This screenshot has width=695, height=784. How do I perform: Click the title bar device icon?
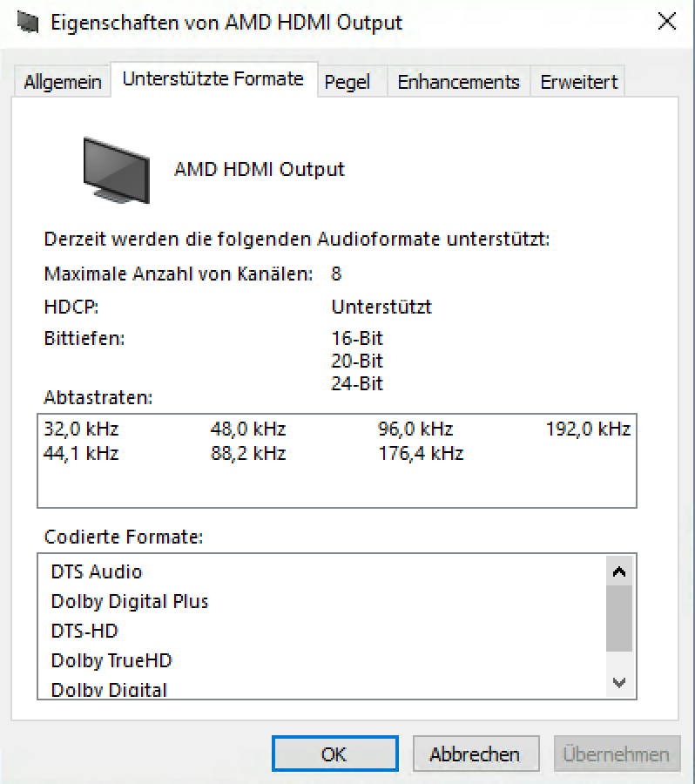[x=28, y=23]
